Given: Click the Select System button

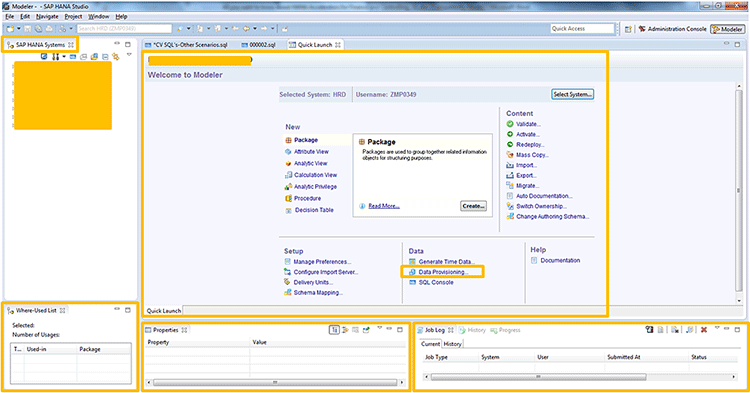Looking at the screenshot, I should click(x=572, y=94).
